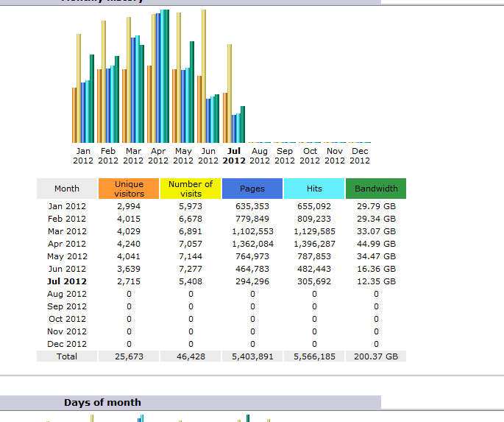The image size is (504, 422).
Task: Click the Dec 2012 chart axis label
Action: 360,155
